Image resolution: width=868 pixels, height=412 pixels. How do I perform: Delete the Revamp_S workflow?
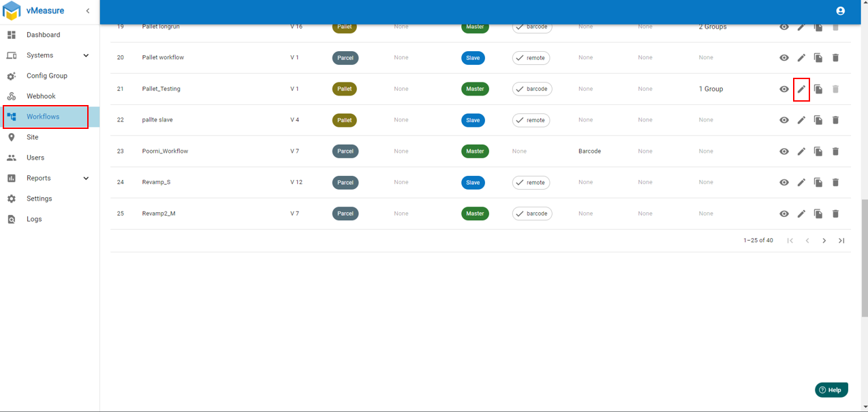(x=835, y=183)
